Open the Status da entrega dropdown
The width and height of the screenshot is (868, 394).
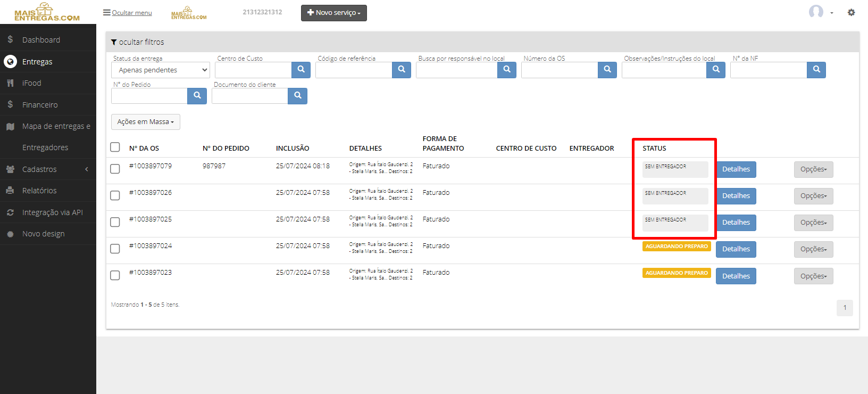[x=161, y=70]
